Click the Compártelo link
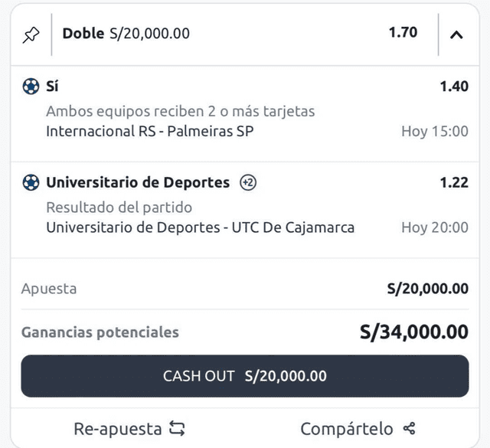Image resolution: width=490 pixels, height=448 pixels. click(x=347, y=428)
